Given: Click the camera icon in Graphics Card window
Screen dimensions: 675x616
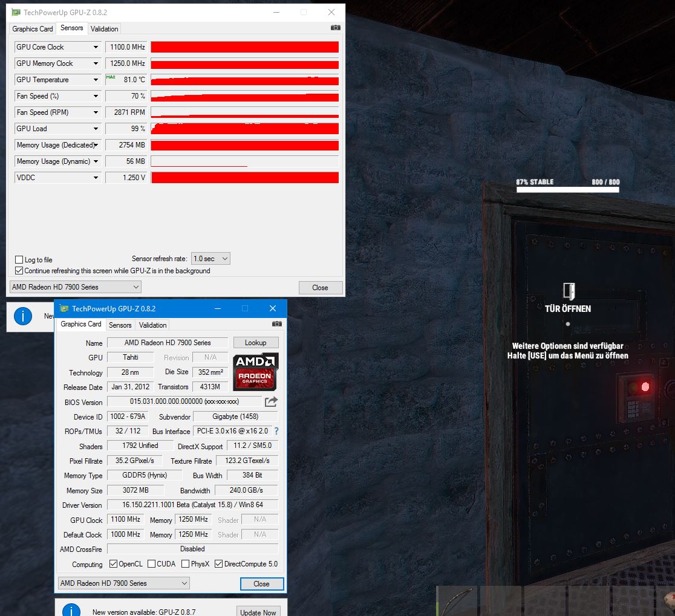Looking at the screenshot, I should [277, 323].
